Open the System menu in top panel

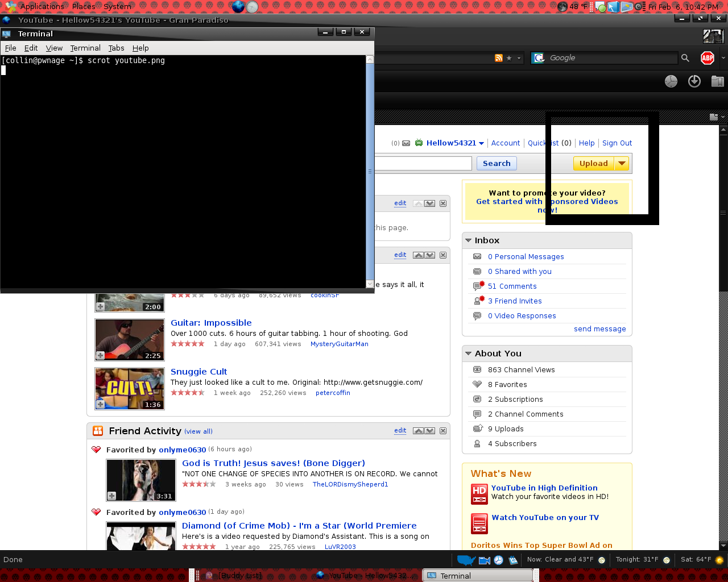[x=117, y=6]
